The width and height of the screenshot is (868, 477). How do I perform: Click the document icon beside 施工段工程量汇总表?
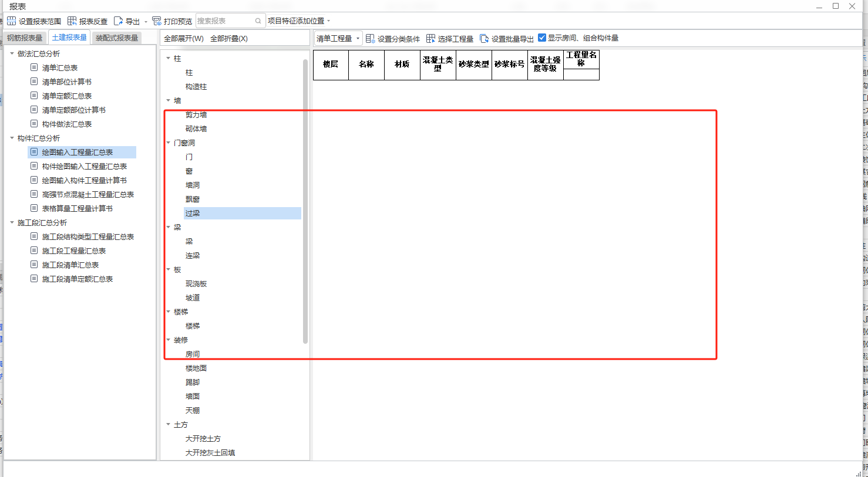[x=34, y=251]
